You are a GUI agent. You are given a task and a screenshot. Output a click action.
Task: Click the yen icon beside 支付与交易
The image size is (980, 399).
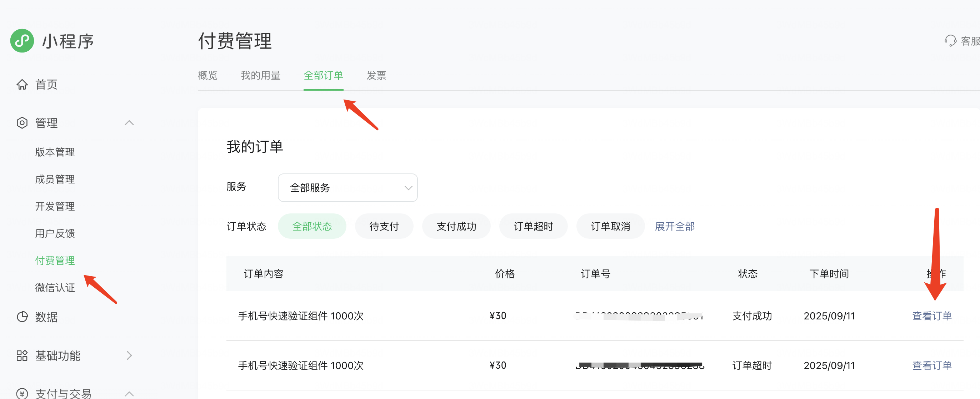pos(22,393)
